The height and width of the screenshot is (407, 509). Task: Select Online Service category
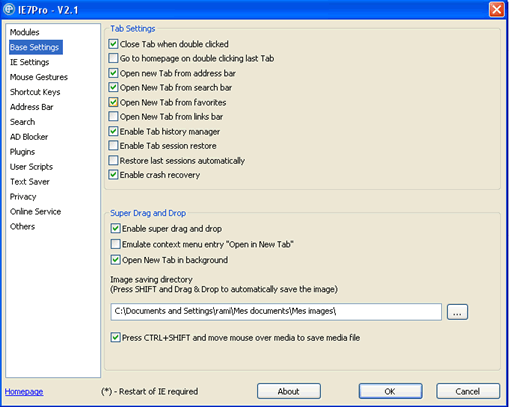35,212
